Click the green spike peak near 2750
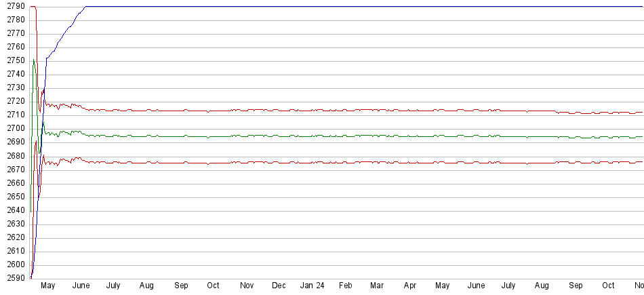The height and width of the screenshot is (295, 644). 34,60
